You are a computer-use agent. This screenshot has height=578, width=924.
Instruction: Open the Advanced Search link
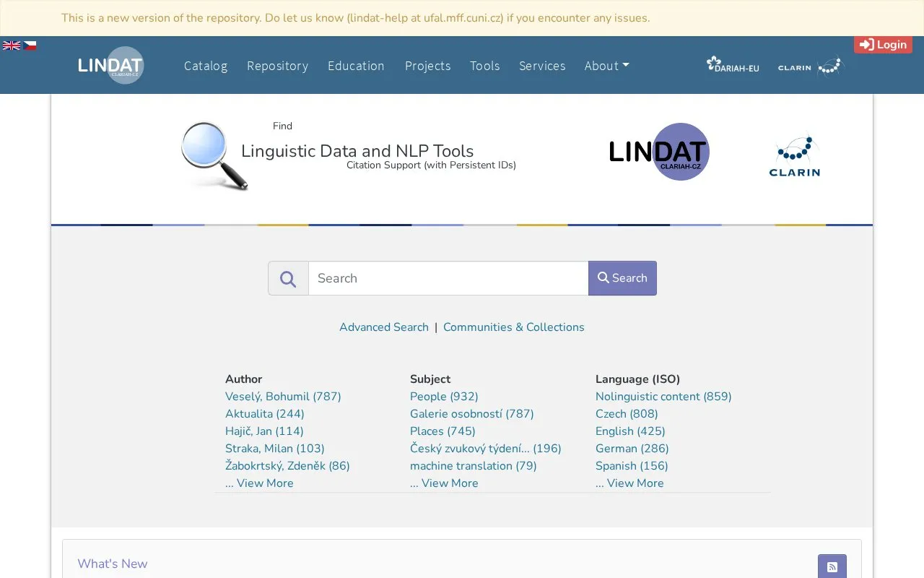384,327
